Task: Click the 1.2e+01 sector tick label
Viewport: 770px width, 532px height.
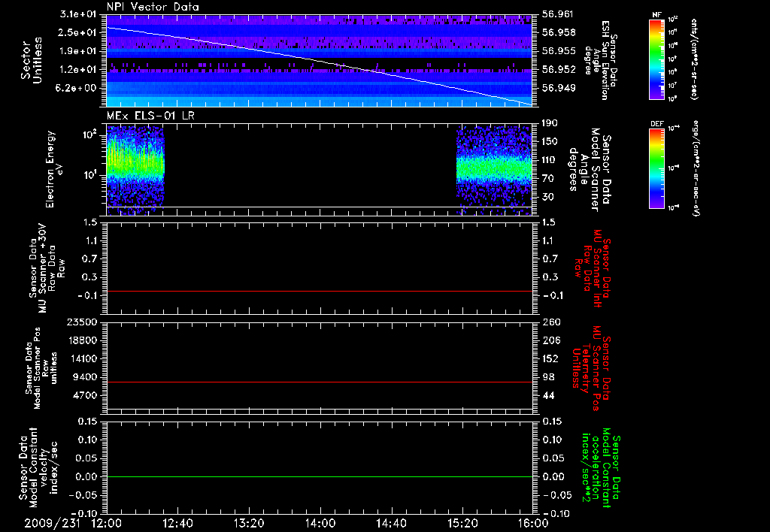Action: (78, 70)
